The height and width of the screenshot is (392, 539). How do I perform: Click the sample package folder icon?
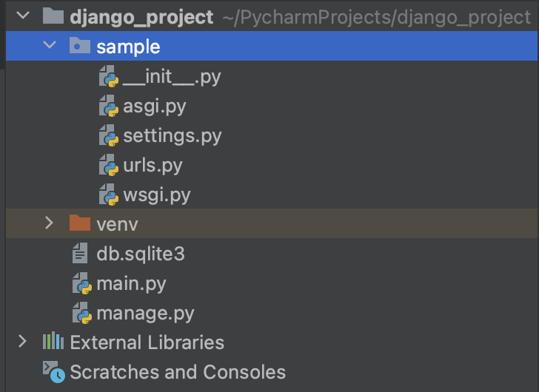(80, 45)
